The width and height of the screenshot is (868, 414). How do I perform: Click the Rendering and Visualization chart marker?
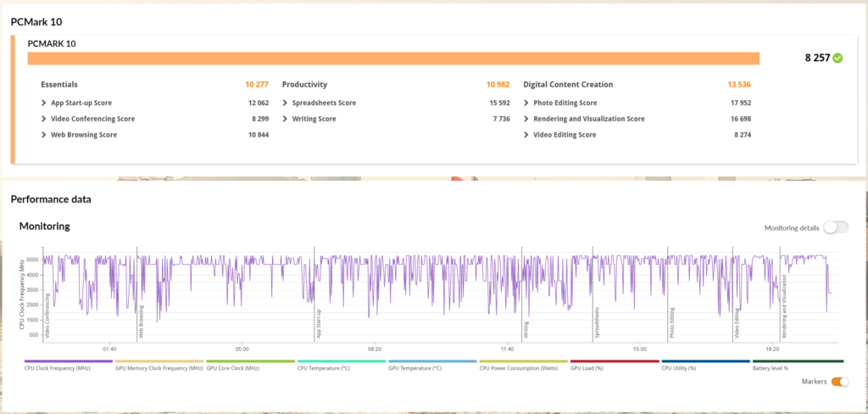pyautogui.click(x=784, y=308)
